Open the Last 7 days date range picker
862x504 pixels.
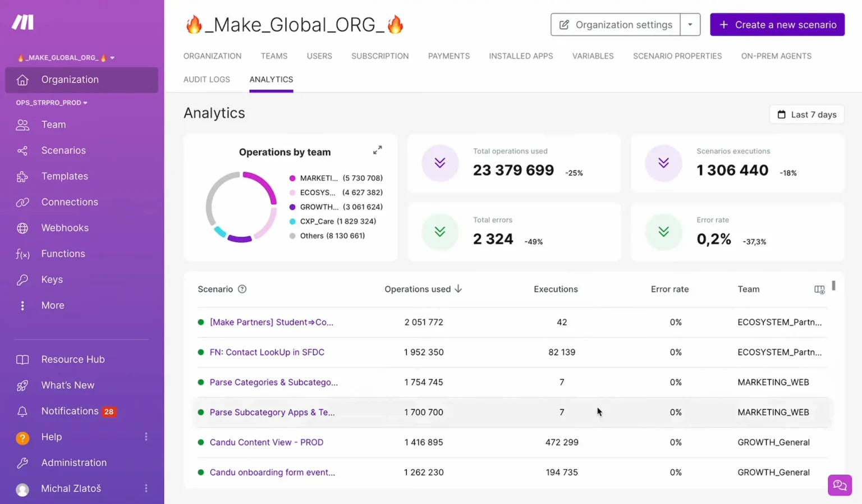pos(806,114)
